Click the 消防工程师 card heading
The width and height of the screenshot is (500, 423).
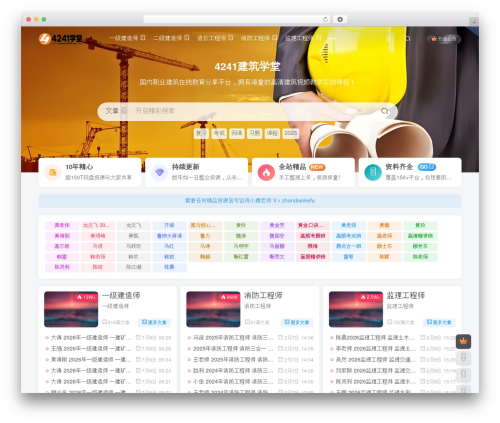(263, 295)
